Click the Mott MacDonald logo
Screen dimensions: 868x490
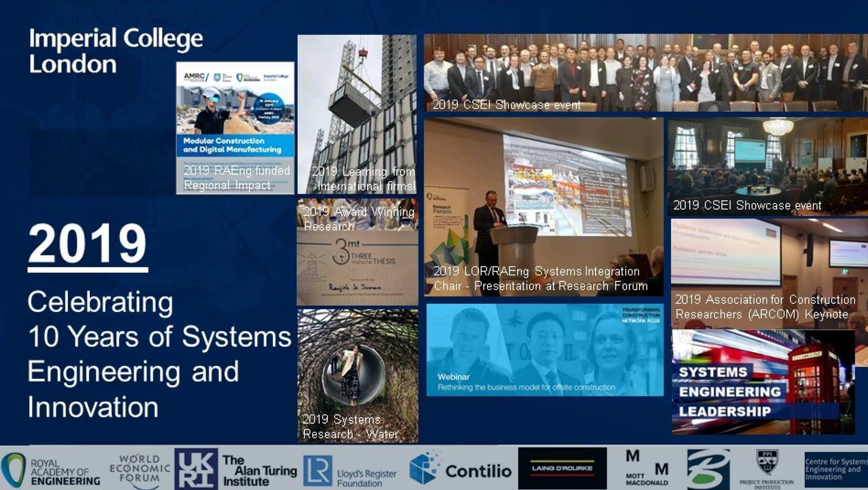646,468
